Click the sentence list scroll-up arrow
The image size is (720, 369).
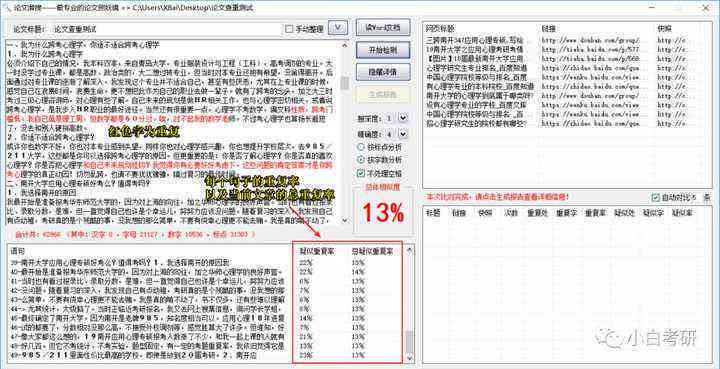pyautogui.click(x=410, y=250)
